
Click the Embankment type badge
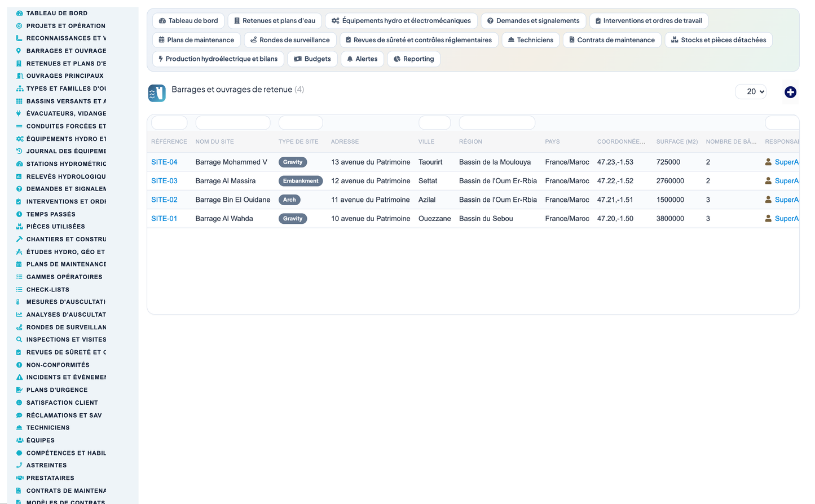(301, 181)
